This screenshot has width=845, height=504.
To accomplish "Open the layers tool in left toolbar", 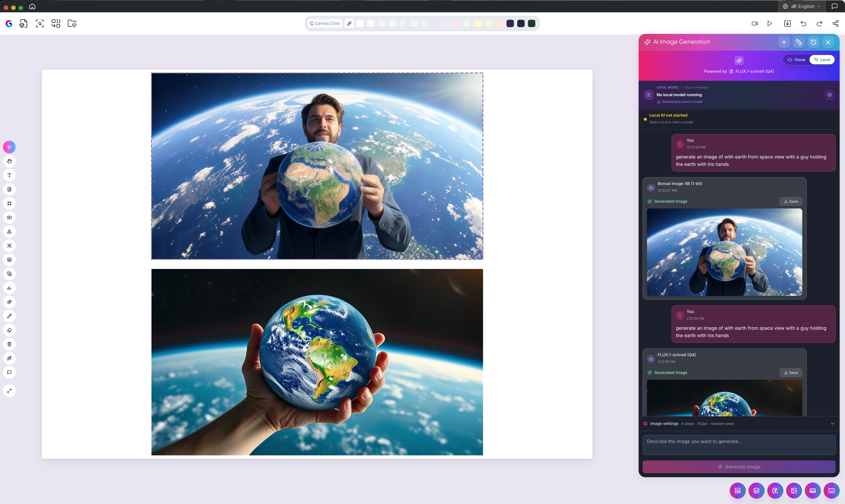I will (10, 260).
